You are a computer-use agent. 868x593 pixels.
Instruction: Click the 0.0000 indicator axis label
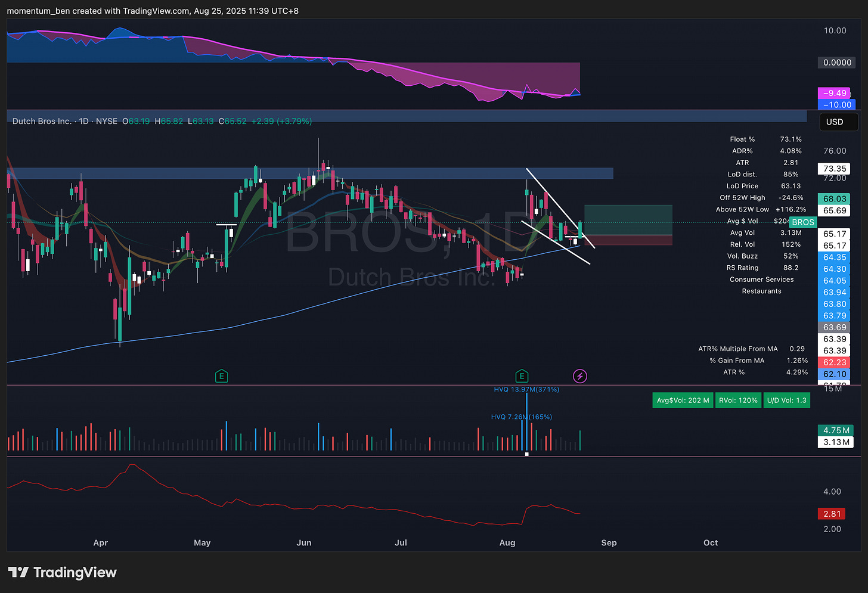click(x=837, y=63)
